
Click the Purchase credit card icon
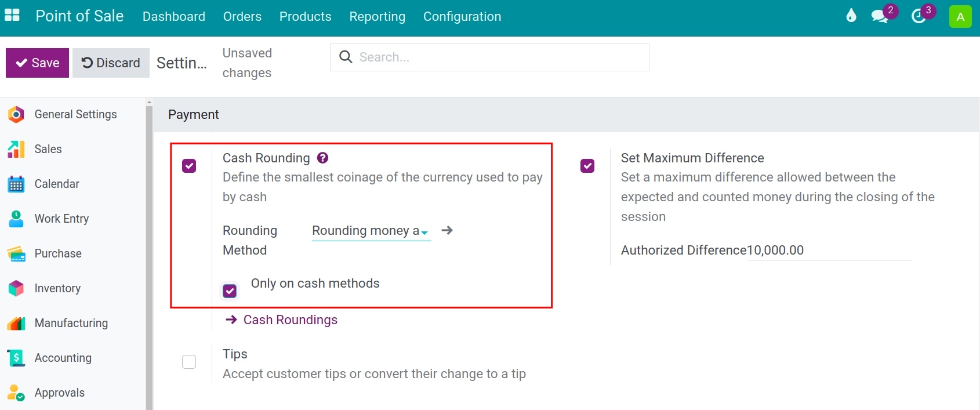pos(16,253)
